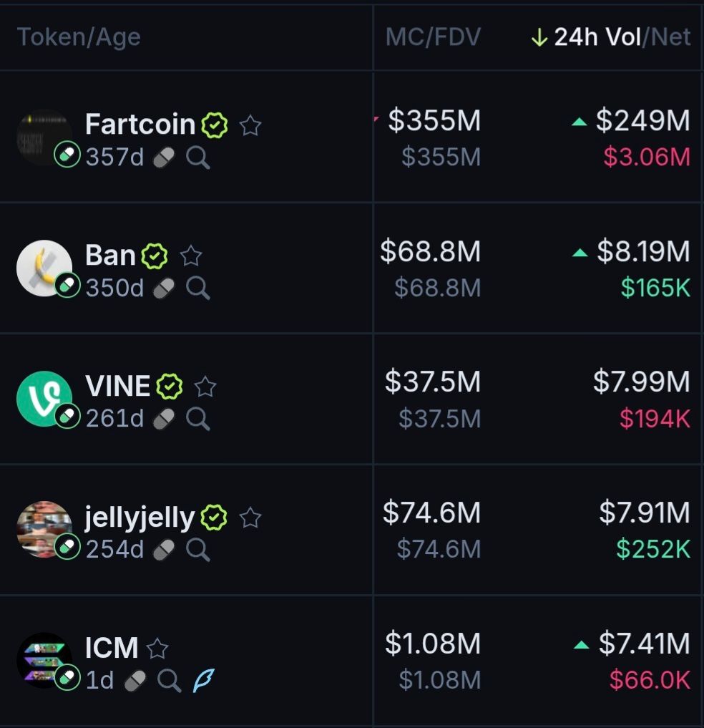This screenshot has height=728, width=704.
Task: Click the search magnifier in VINE row
Action: 198,418
